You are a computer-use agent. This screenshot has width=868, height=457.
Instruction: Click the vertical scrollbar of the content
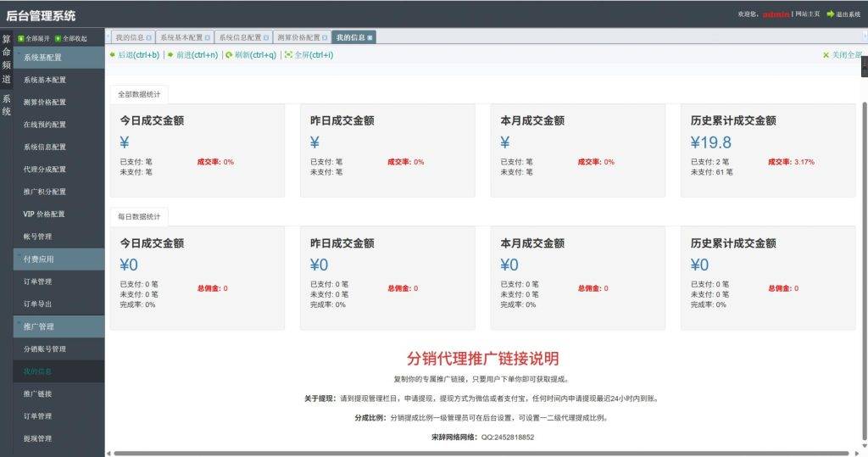click(x=864, y=271)
